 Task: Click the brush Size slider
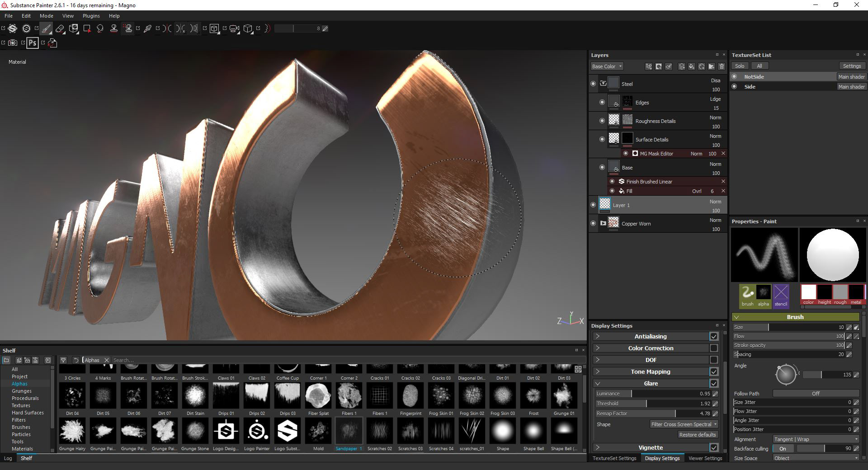click(x=788, y=327)
